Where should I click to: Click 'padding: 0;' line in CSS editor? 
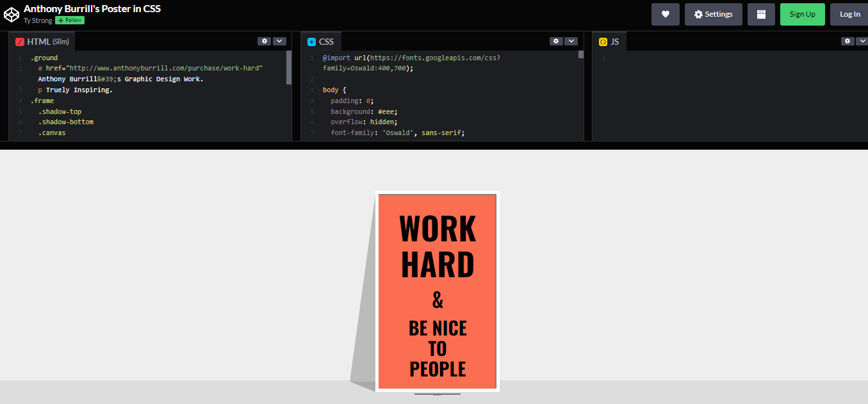352,101
